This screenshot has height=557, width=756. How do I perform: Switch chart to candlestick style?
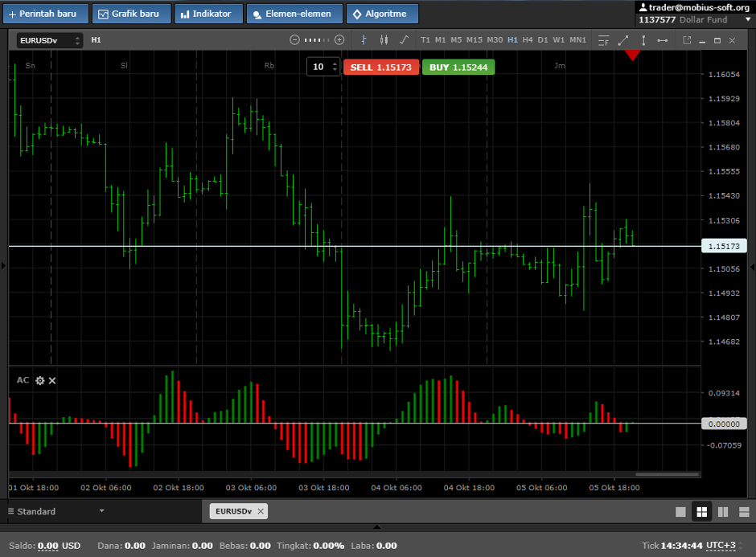(384, 40)
